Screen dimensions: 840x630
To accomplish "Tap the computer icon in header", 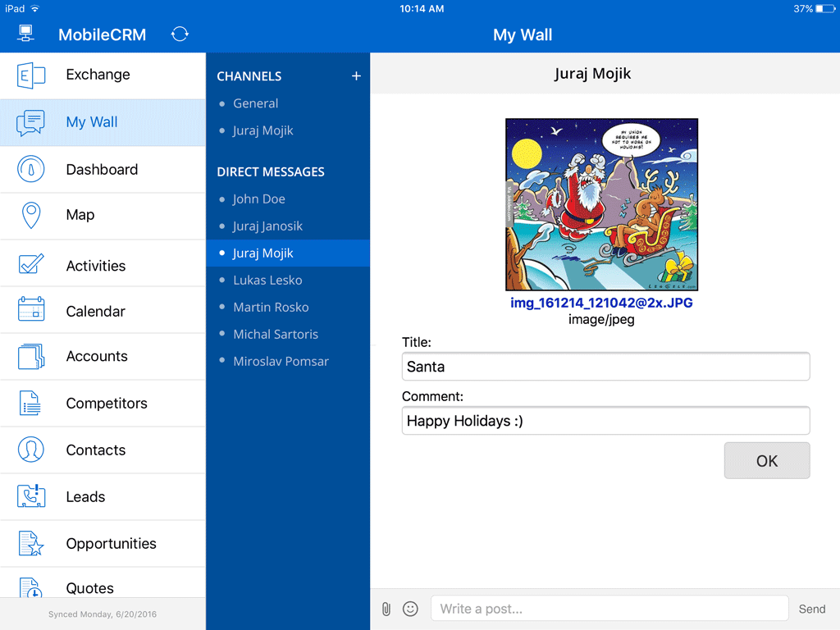I will [25, 34].
